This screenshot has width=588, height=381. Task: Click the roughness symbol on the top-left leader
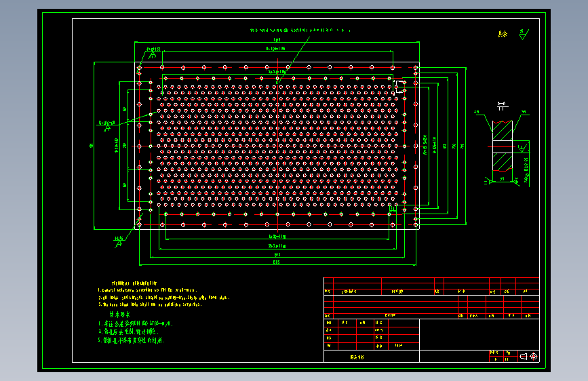pos(152,55)
